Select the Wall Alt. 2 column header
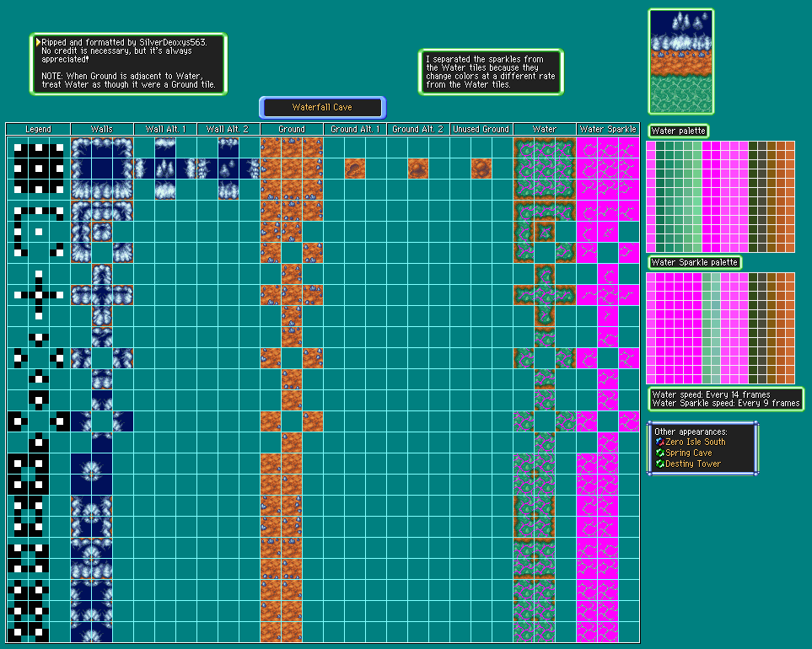The image size is (812, 649). [228, 130]
